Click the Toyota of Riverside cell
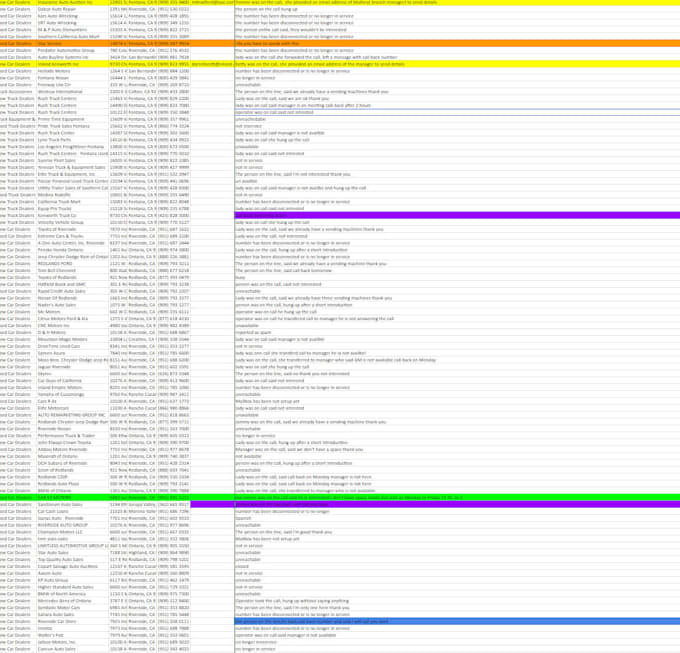Screen dimensions: 680x653 (x=72, y=229)
